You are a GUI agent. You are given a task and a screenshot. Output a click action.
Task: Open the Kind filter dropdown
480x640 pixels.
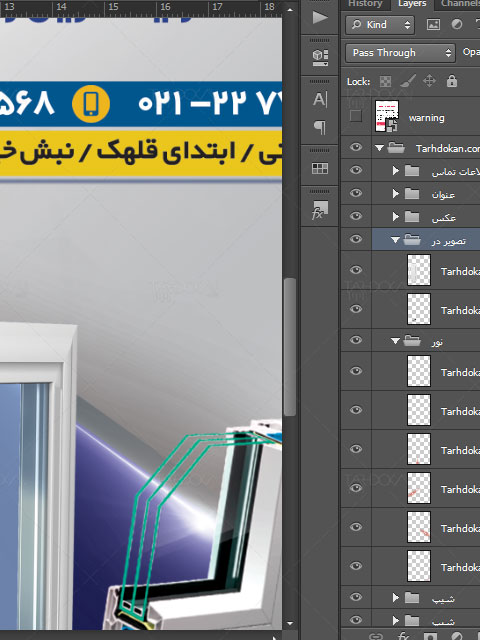coord(380,25)
